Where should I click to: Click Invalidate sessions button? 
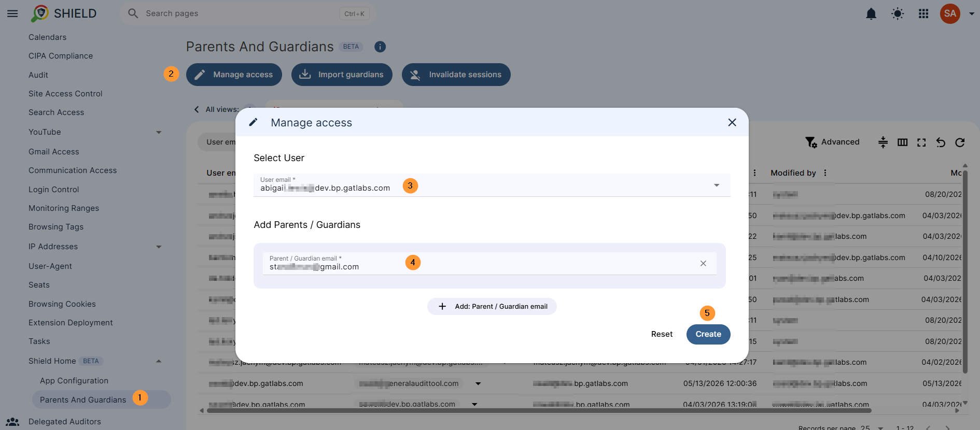[x=456, y=75]
